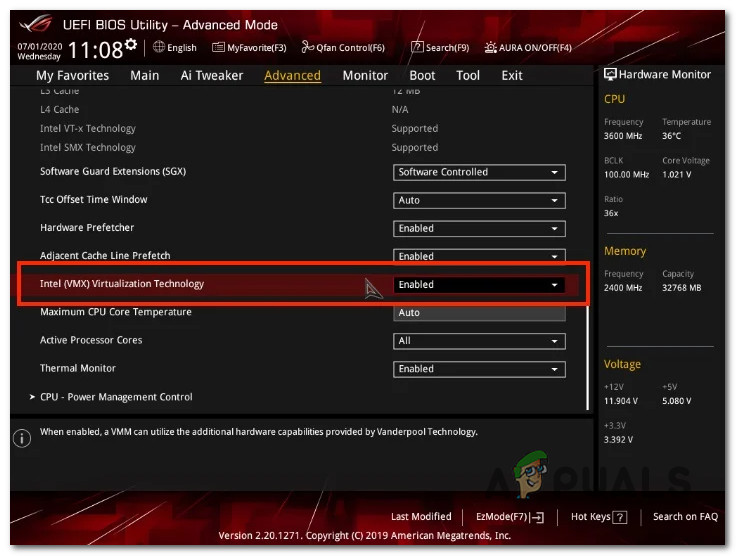
Task: Click +3.3V voltage 3.392 V value
Action: [x=618, y=440]
